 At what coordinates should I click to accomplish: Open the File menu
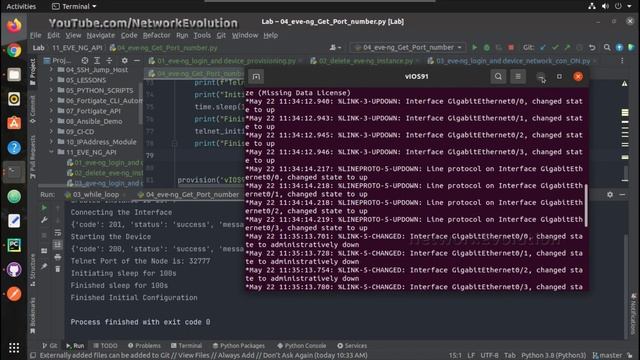tap(36, 36)
